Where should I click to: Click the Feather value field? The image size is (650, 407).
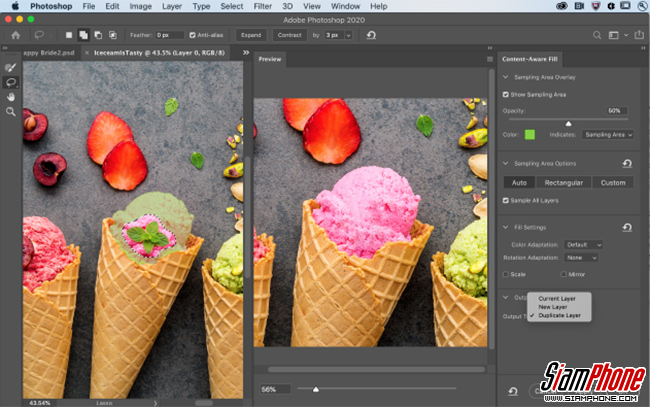pyautogui.click(x=170, y=35)
